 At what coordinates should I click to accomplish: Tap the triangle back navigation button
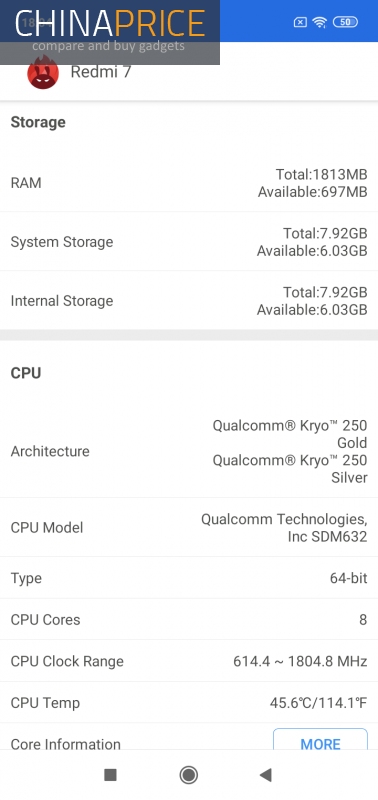point(265,775)
